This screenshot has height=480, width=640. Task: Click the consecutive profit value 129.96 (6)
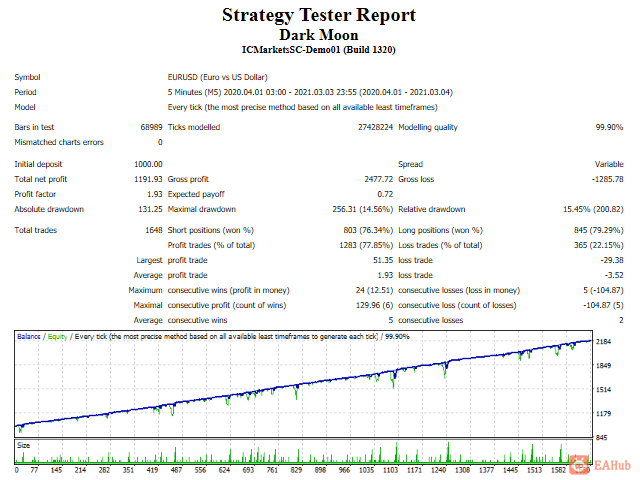tap(374, 305)
